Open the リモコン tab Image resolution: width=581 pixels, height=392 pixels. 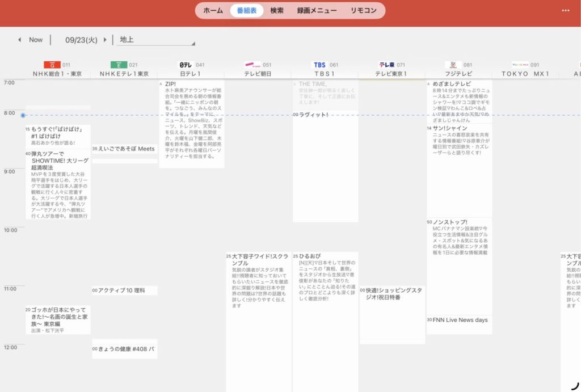tap(364, 10)
